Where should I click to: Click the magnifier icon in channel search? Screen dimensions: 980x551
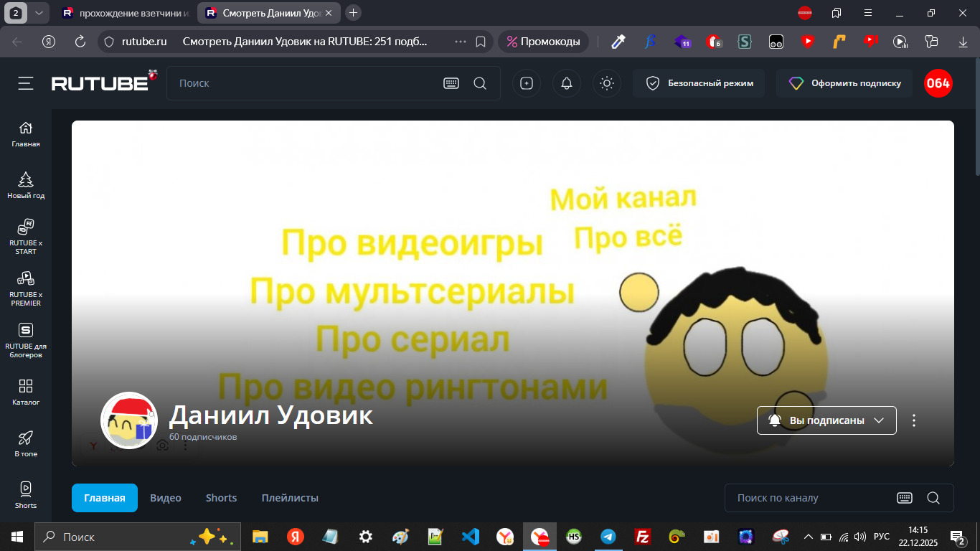click(x=933, y=498)
